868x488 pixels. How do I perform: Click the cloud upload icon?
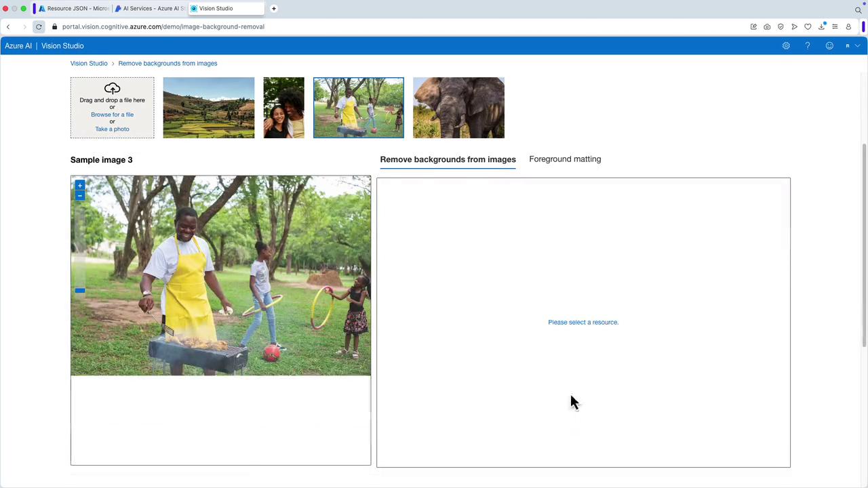[x=112, y=88]
